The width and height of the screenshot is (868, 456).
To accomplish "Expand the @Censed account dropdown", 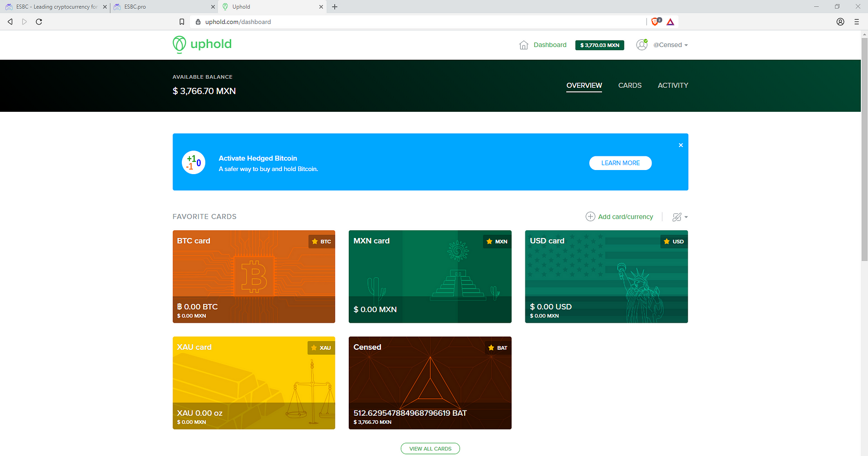I will coord(670,45).
